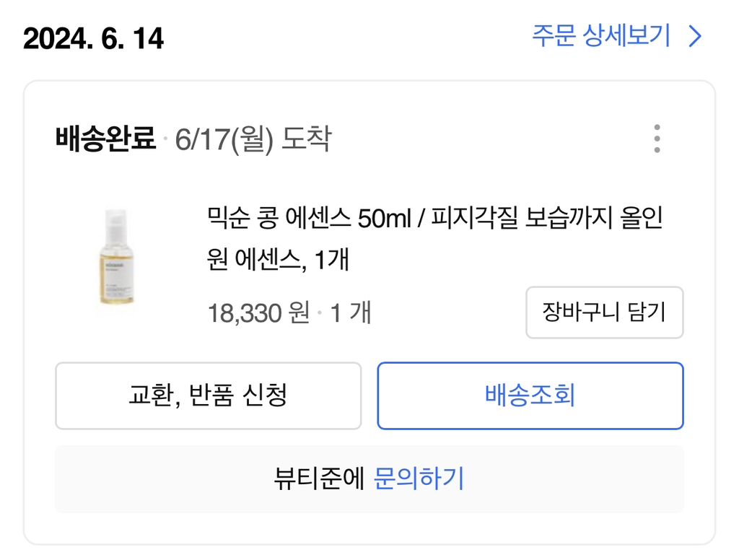Click the 18,330 원 price text
The height and width of the screenshot is (560, 739).
(258, 313)
